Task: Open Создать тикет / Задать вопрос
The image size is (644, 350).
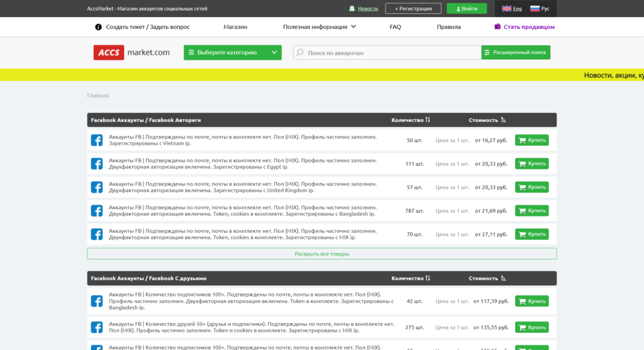Action: (148, 26)
